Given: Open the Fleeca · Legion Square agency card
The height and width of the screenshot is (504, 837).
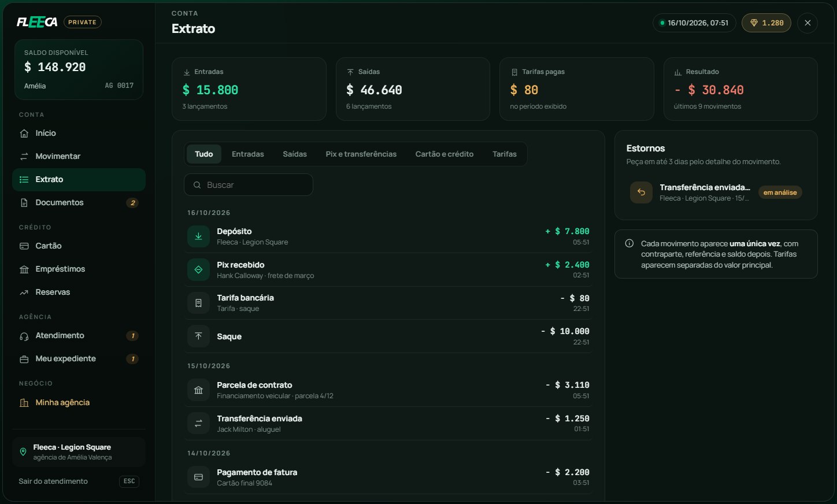Looking at the screenshot, I should (x=79, y=452).
